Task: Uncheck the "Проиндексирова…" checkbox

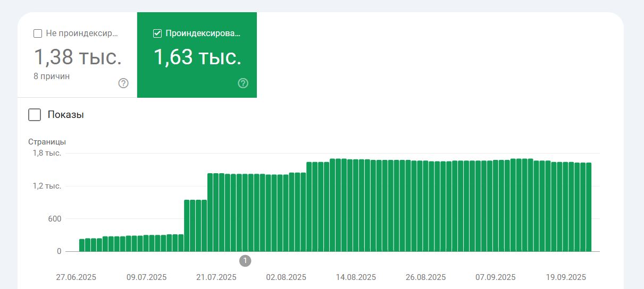Action: (x=157, y=33)
